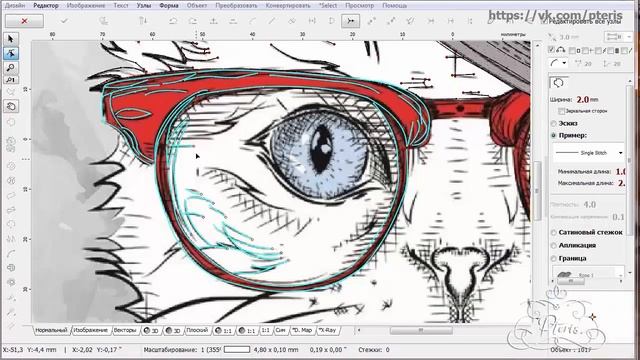Switch to the Векторы view tab
This screenshot has width=640, height=360.
pos(125,330)
